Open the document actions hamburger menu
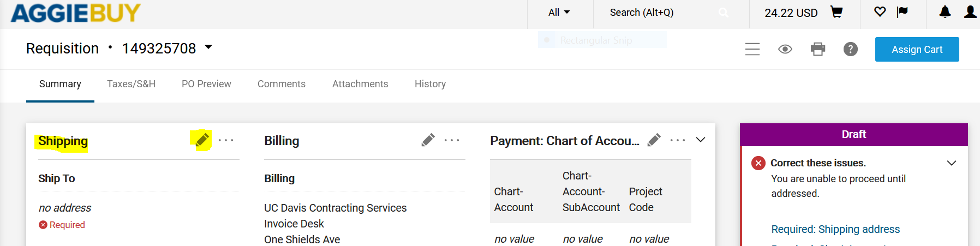The image size is (980, 246). click(752, 49)
